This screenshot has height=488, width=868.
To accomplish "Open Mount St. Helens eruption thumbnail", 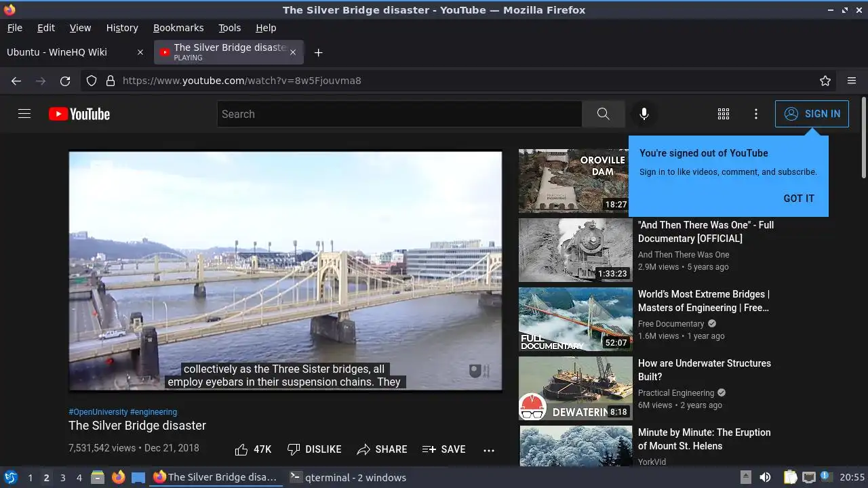I will point(576,446).
